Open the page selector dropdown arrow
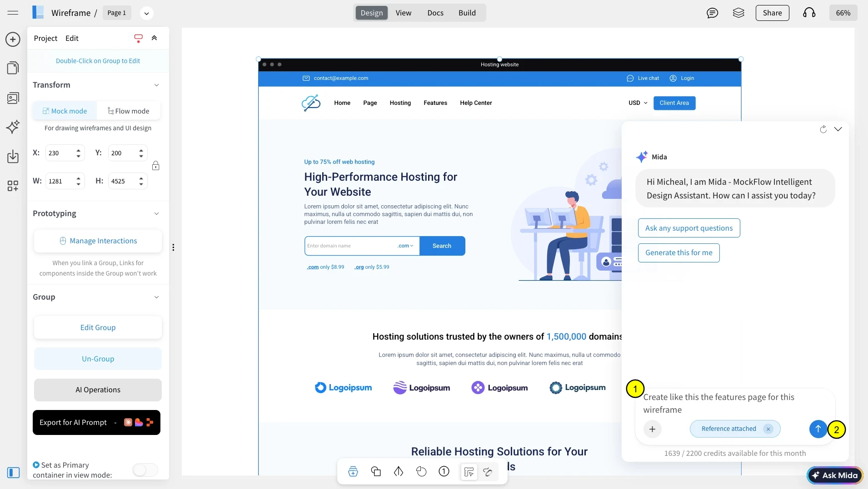868x489 pixels. [x=146, y=13]
